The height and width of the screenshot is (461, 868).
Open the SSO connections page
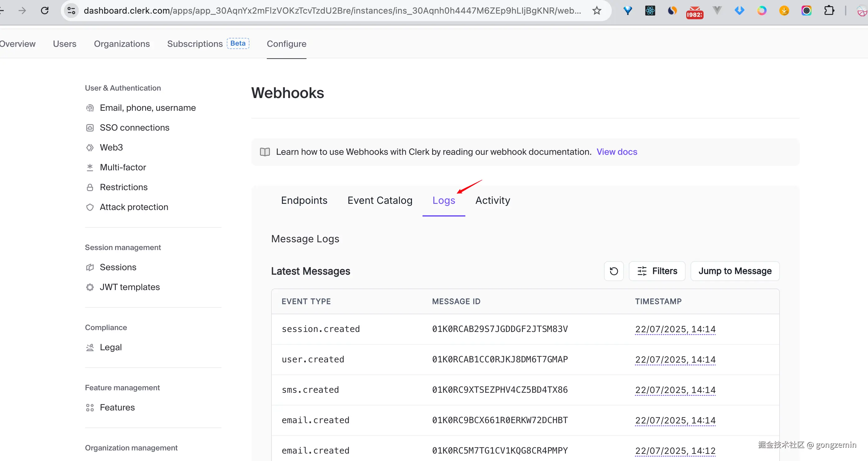134,128
